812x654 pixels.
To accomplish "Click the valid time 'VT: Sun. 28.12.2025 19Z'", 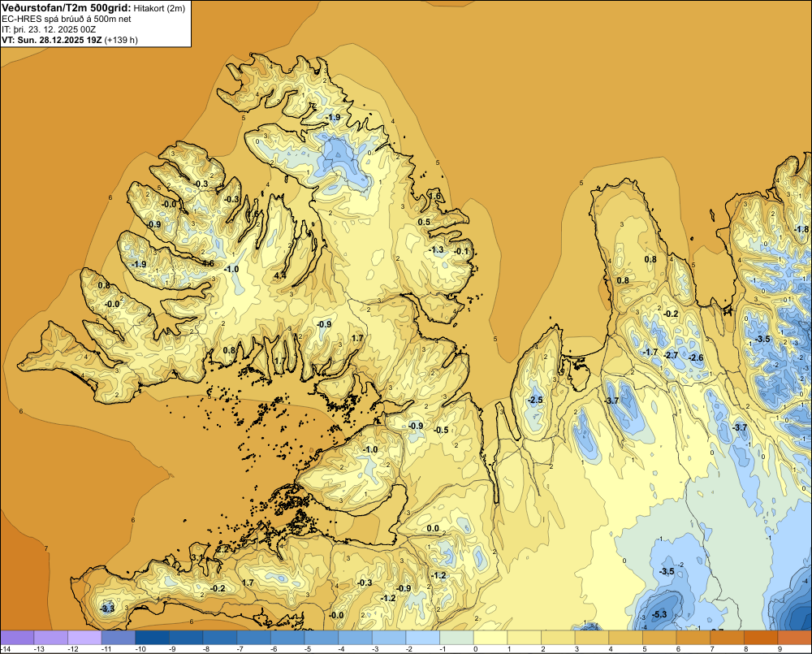I will pos(52,40).
